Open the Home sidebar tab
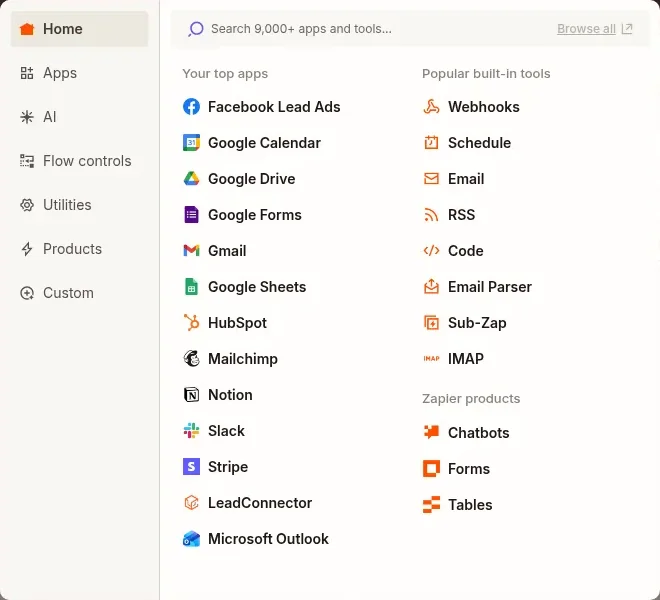The width and height of the screenshot is (660, 600). 80,29
